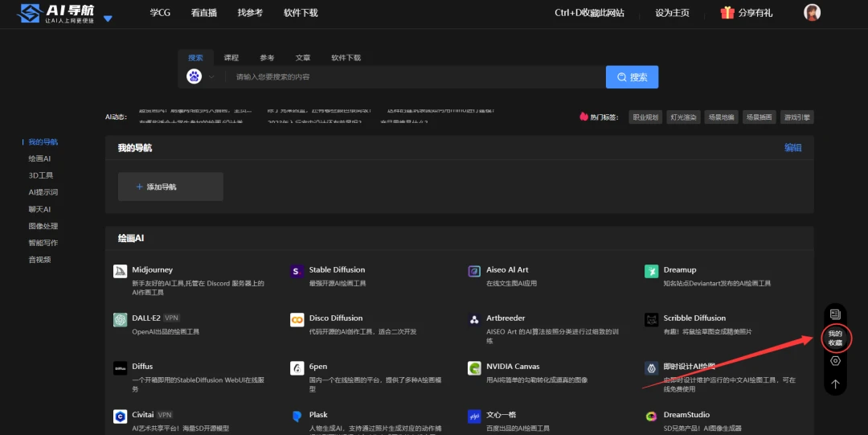Viewport: 868px width, 435px height.
Task: Switch to the 参考 search tab
Action: 267,58
